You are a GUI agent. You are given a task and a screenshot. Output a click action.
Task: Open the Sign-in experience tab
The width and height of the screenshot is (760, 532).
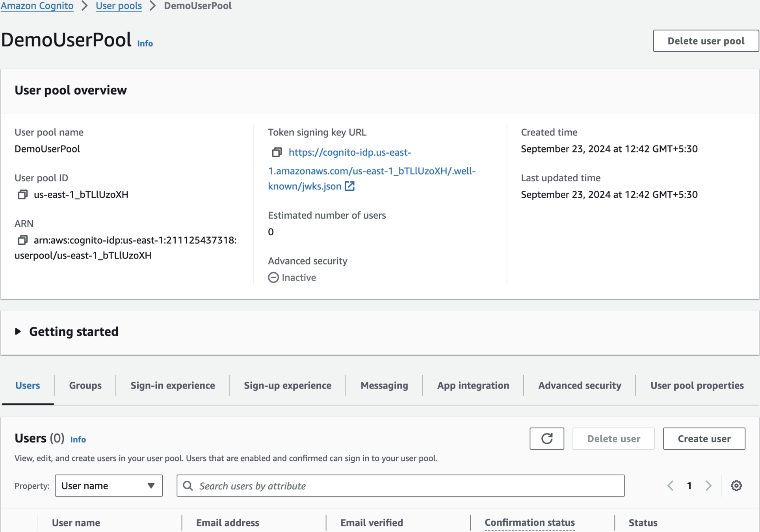point(173,385)
